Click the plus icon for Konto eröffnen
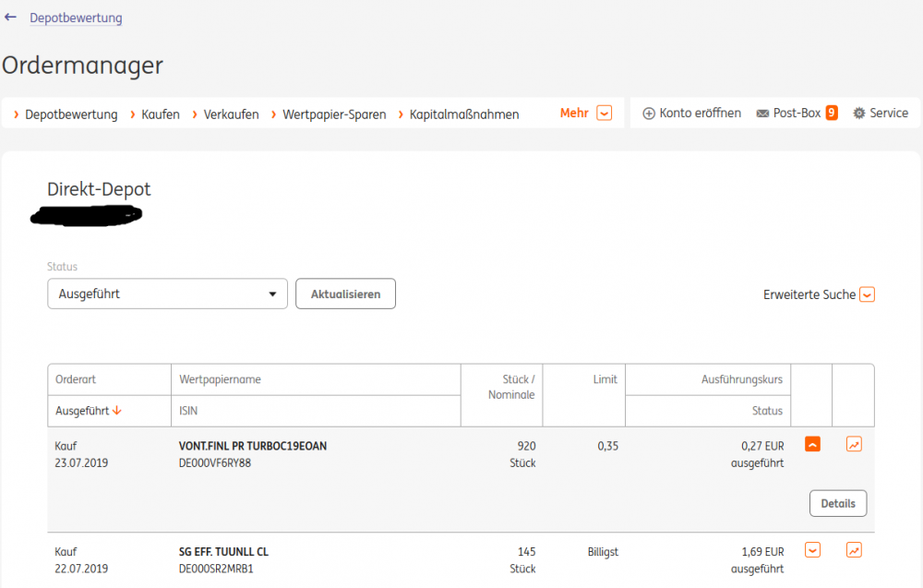The image size is (923, 588). [x=649, y=114]
